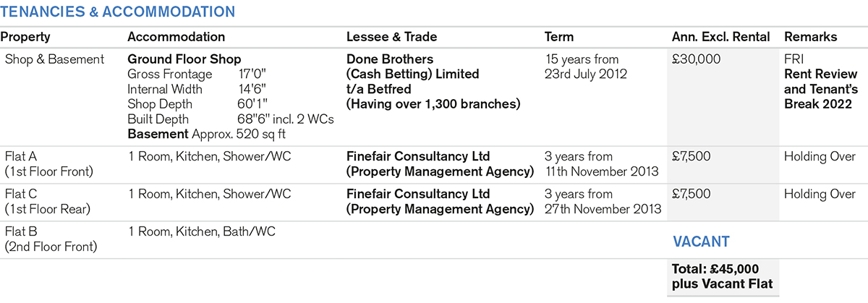This screenshot has height=303, width=868.
Task: Select the Property column header
Action: point(25,37)
